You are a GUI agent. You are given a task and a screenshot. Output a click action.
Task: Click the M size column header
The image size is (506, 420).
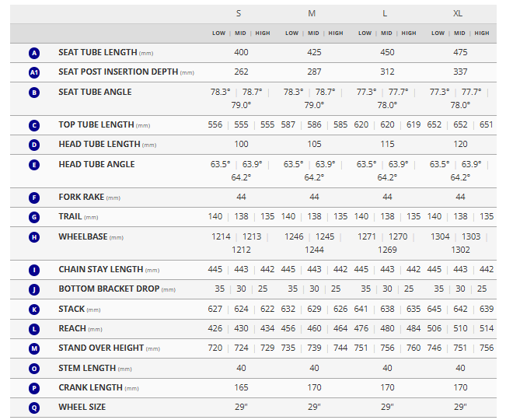314,14
